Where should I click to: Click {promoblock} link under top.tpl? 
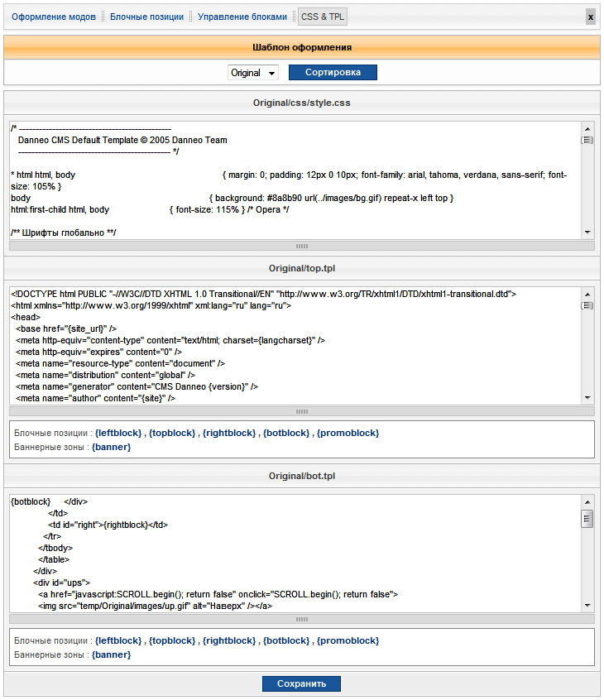pos(348,433)
